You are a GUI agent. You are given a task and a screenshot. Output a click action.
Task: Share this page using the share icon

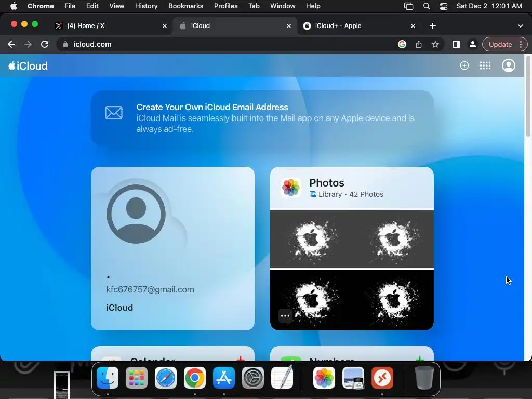(419, 44)
